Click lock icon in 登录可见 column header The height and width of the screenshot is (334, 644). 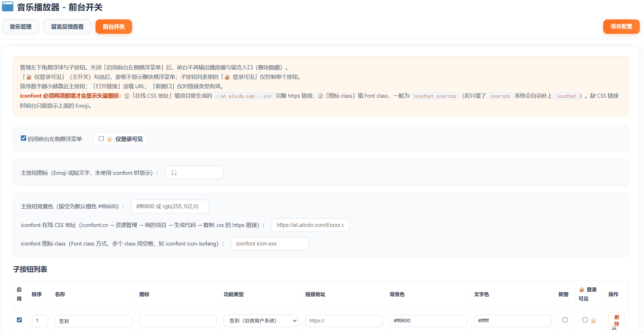[x=582, y=290]
